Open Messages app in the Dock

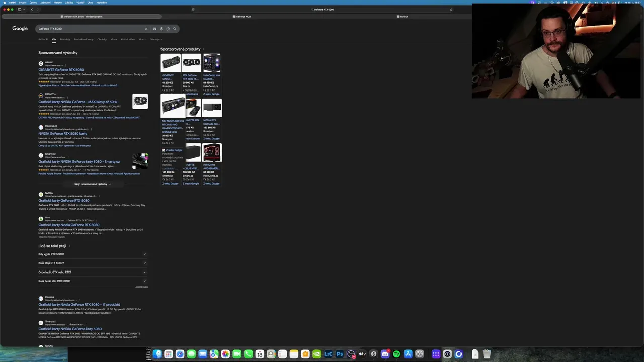pyautogui.click(x=191, y=354)
